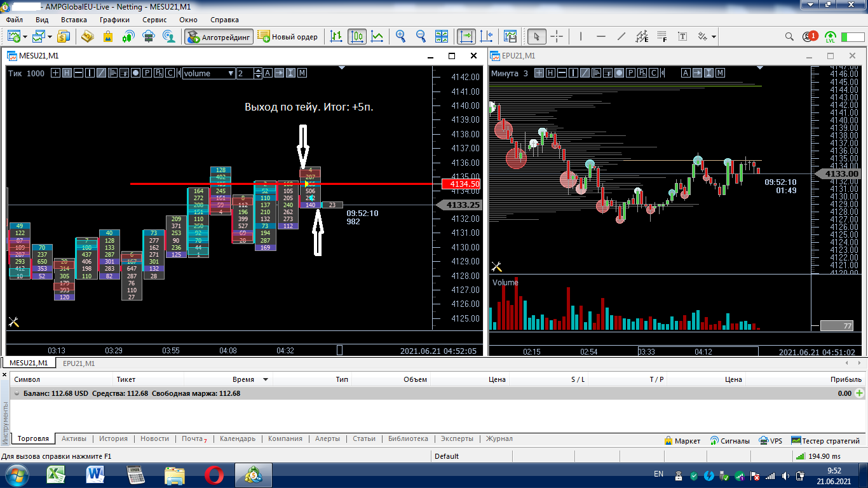Click the green LVL connection icon

coord(830,36)
